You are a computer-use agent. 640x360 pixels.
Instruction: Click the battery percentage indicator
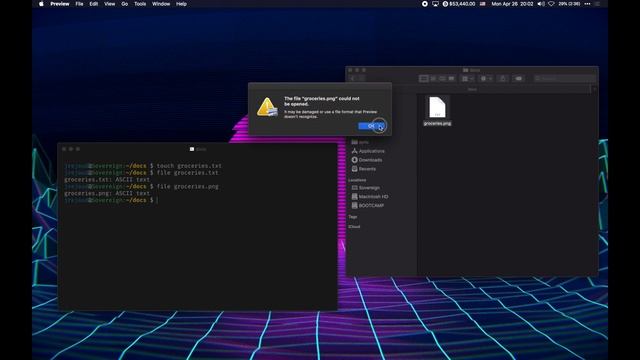point(569,4)
